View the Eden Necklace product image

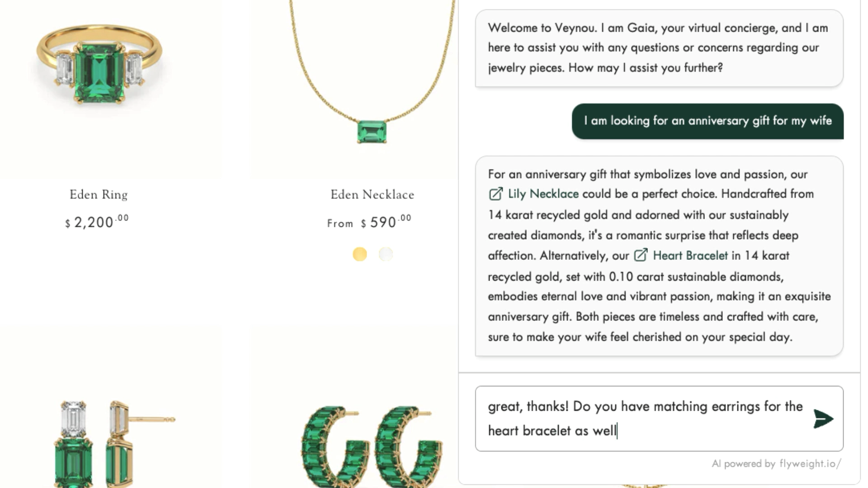point(372,81)
